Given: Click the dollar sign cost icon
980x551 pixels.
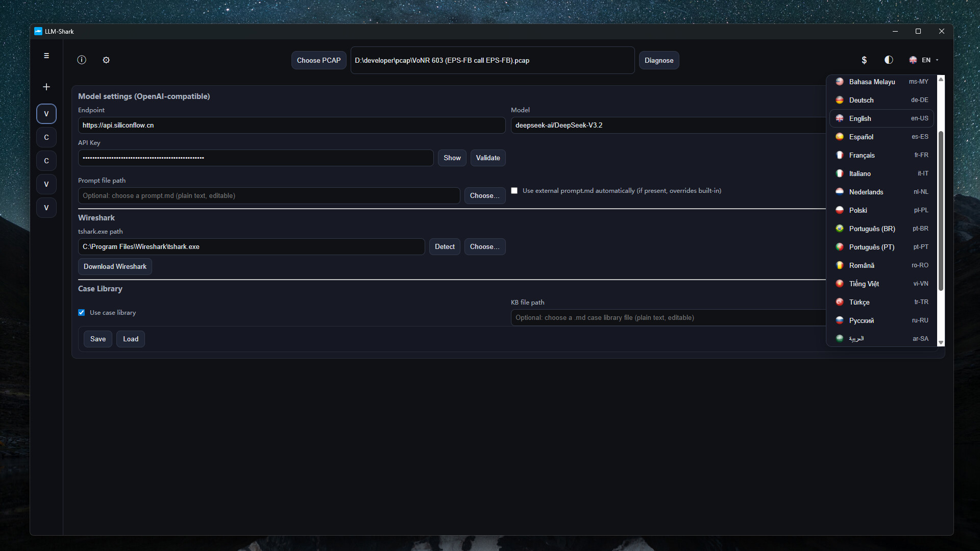Looking at the screenshot, I should pyautogui.click(x=864, y=60).
